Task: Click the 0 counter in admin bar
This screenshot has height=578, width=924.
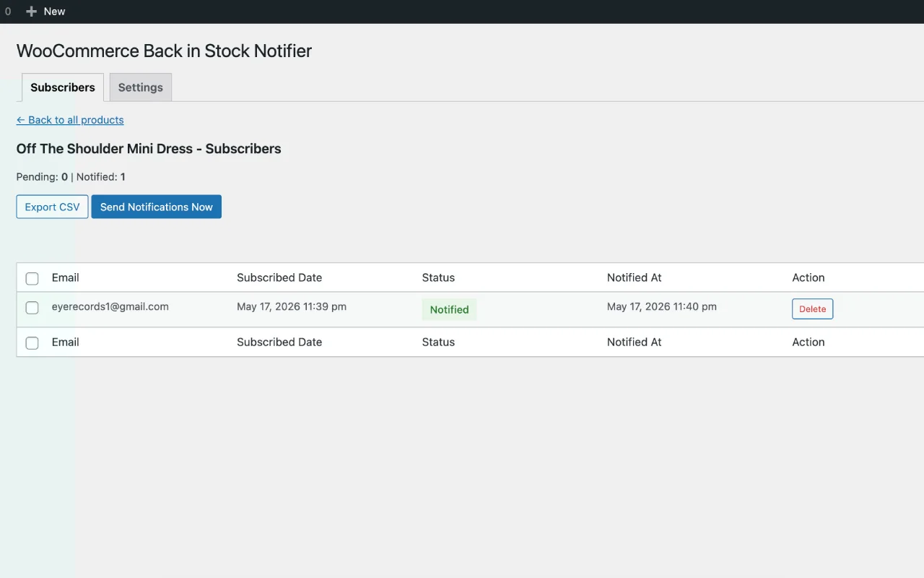Action: point(8,12)
